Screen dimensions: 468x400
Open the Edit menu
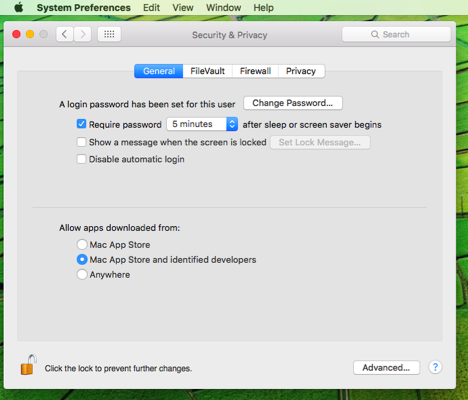pyautogui.click(x=151, y=7)
